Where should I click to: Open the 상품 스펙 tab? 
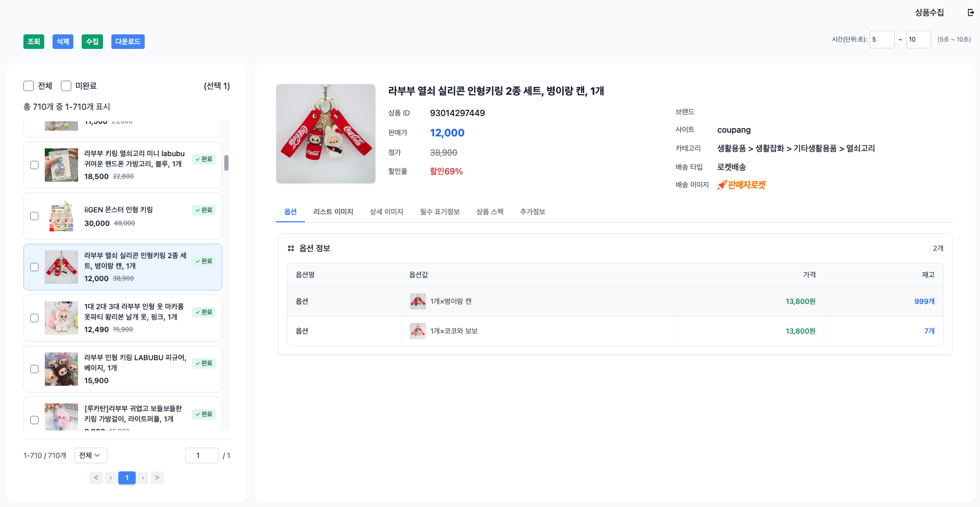(x=489, y=212)
